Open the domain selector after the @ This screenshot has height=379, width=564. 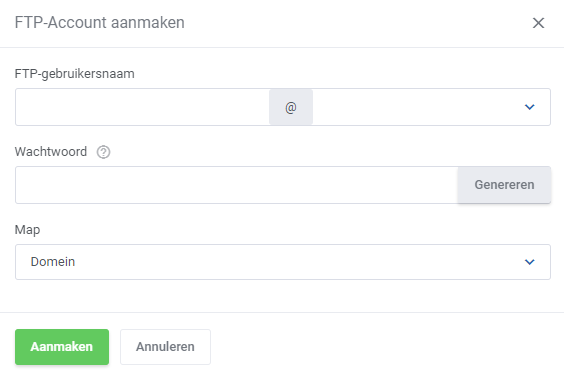click(431, 107)
